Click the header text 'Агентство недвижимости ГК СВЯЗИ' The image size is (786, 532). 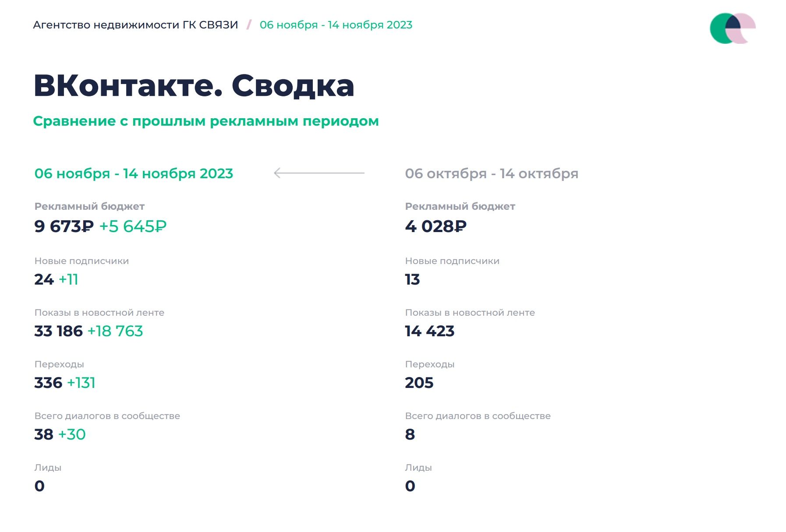coord(135,25)
